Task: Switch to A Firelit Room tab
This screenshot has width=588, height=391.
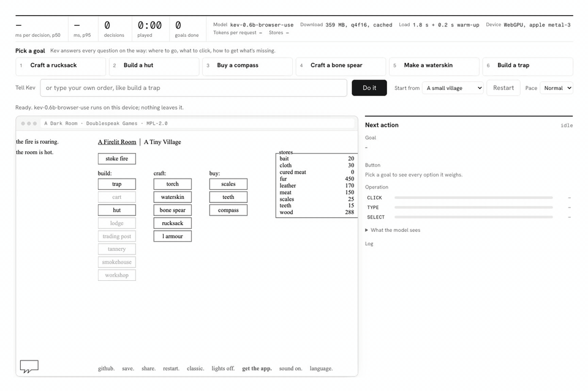Action: 117,142
